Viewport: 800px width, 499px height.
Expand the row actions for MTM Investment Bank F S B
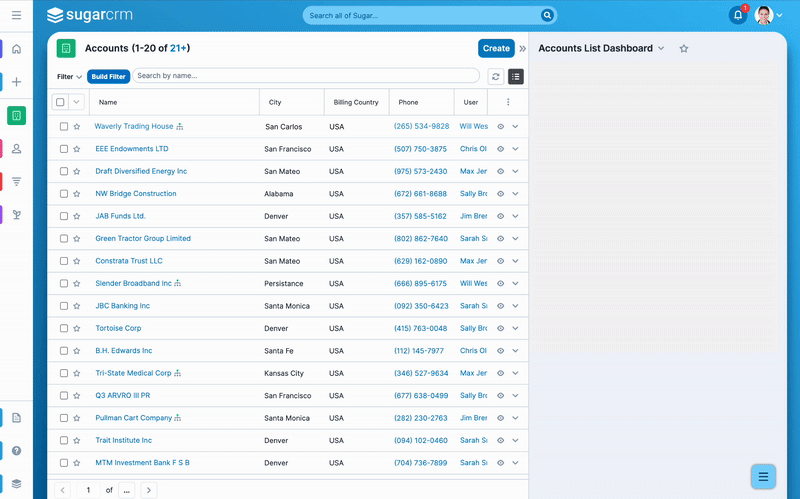coord(515,463)
